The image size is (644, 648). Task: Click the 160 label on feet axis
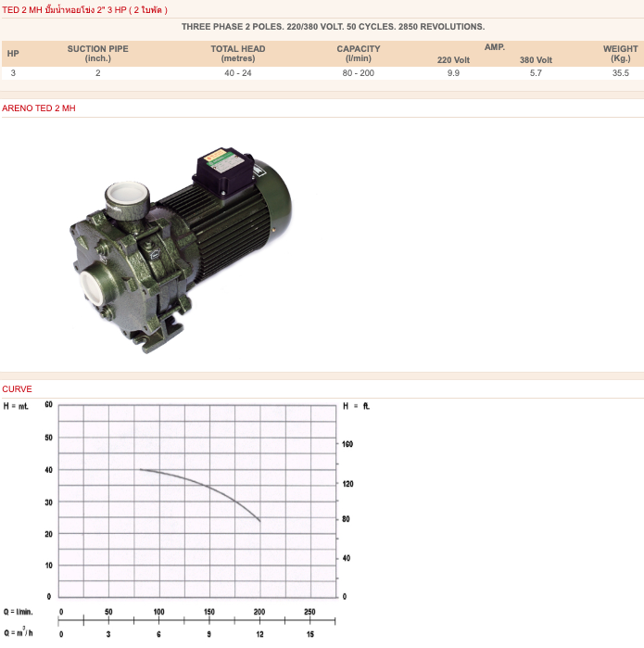[x=347, y=444]
